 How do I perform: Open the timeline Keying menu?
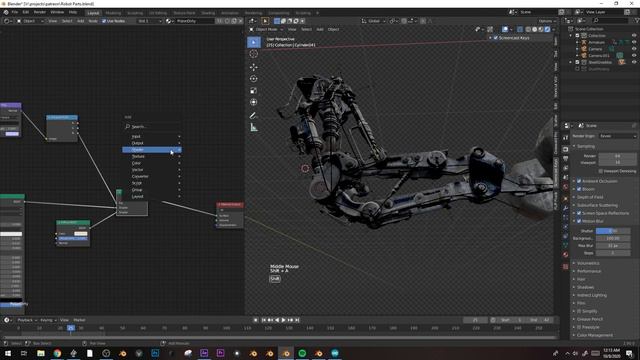[48, 320]
